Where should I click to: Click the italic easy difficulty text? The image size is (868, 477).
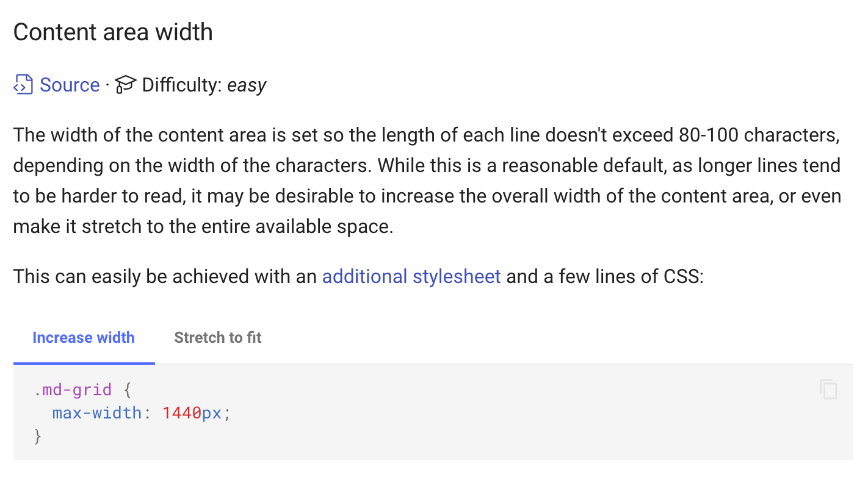click(247, 85)
